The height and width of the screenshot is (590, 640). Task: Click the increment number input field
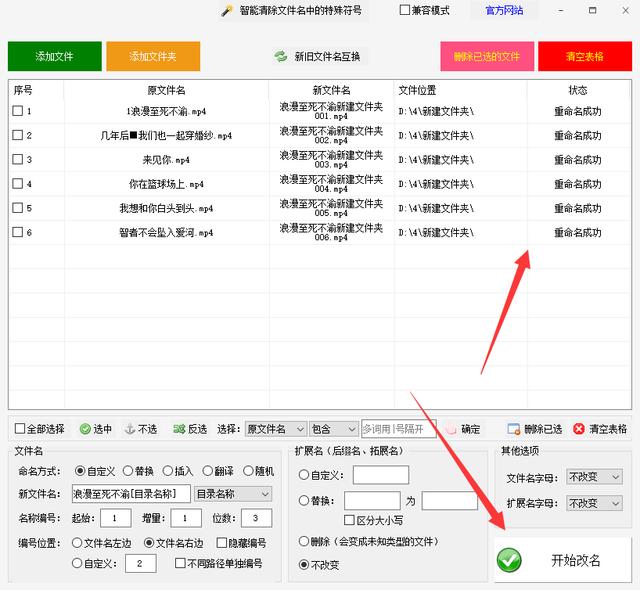[x=186, y=518]
